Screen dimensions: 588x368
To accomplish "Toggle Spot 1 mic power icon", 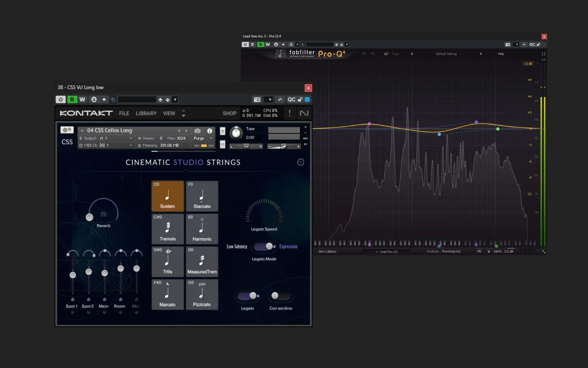I will (73, 299).
